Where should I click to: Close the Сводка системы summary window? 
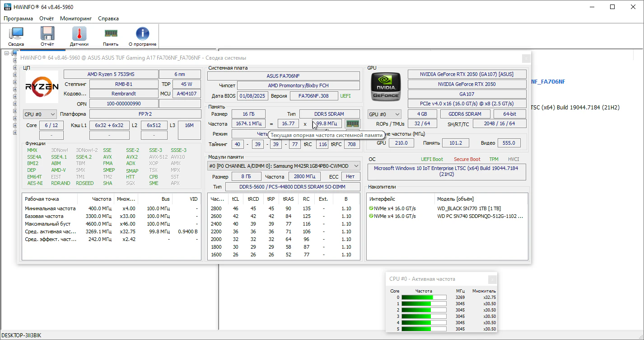point(526,58)
